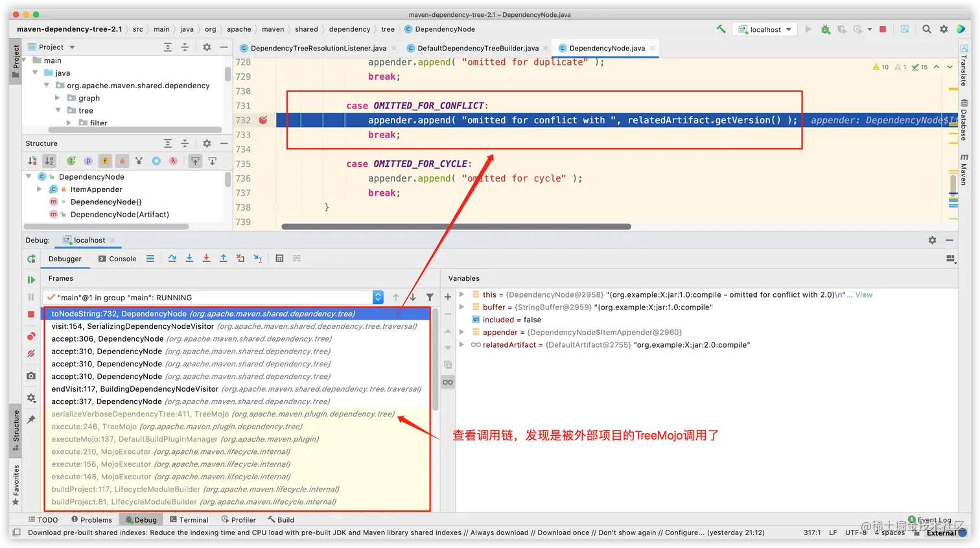This screenshot has height=548, width=980.
Task: Toggle Show anonymous classes in Structure
Action: point(156,161)
